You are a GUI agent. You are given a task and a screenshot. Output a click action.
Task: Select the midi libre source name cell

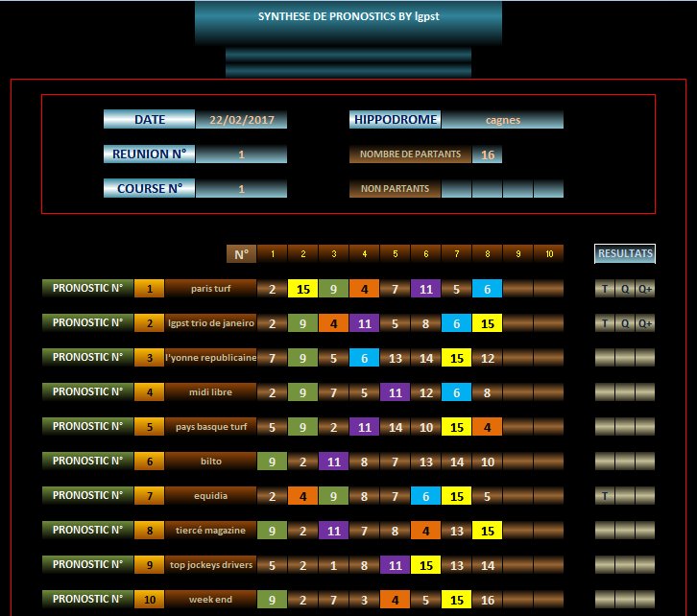click(210, 392)
